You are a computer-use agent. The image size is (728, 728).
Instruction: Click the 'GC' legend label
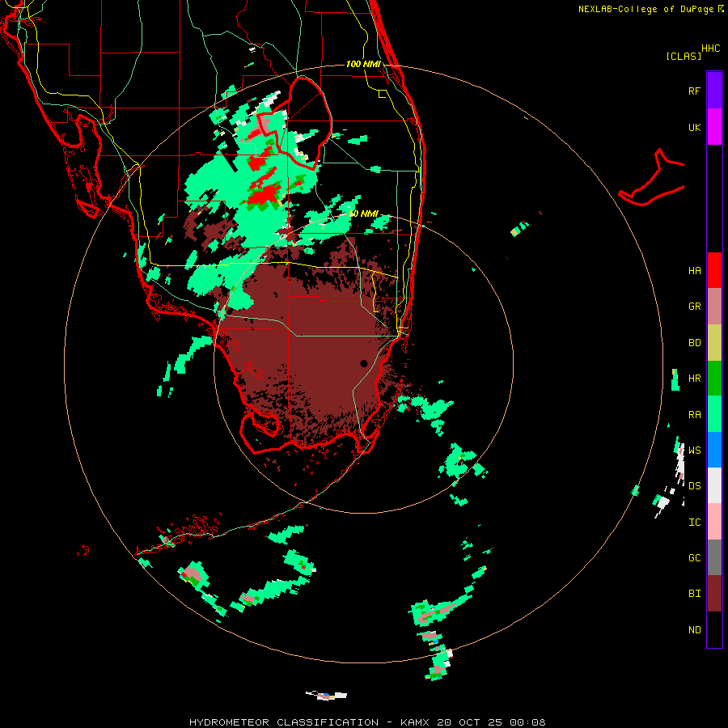(x=694, y=557)
